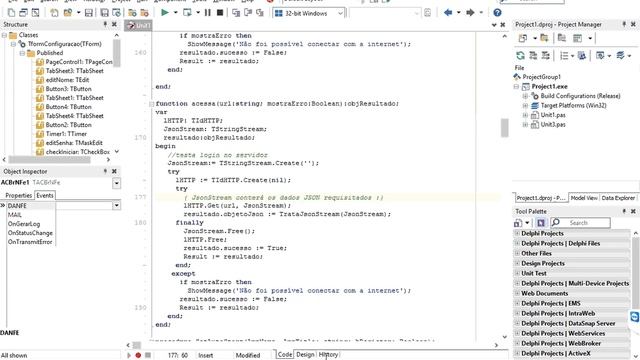Collapse the Project1.exe node
The image size is (640, 360).
(x=517, y=87)
